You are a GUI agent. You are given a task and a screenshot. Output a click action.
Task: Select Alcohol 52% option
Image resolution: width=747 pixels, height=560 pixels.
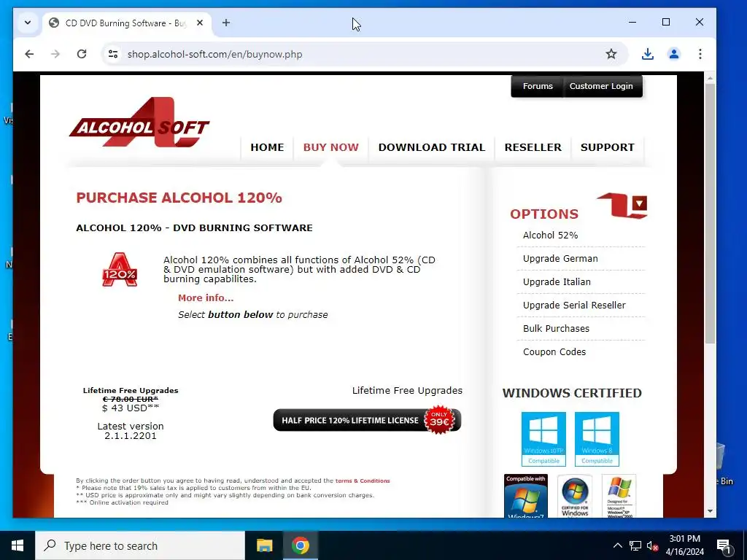point(550,236)
